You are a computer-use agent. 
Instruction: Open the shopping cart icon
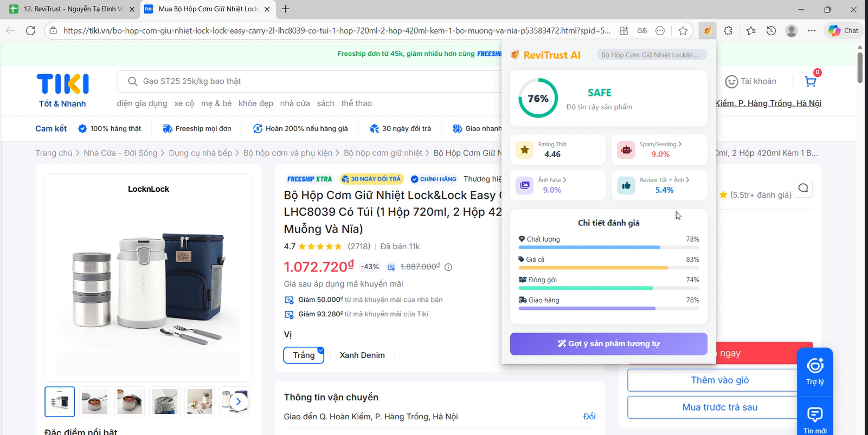tap(811, 81)
